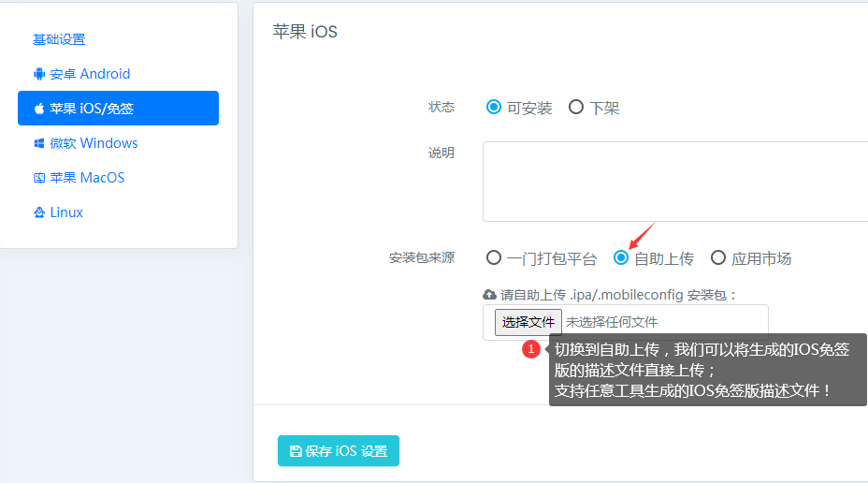Click the 请自助上传 .ipa/.mobileconfig 安装包 hint text
868x483 pixels.
coord(618,295)
